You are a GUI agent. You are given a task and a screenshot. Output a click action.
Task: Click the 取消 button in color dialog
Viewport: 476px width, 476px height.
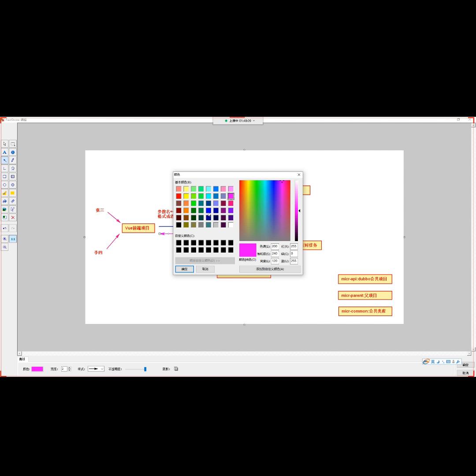[x=205, y=269]
